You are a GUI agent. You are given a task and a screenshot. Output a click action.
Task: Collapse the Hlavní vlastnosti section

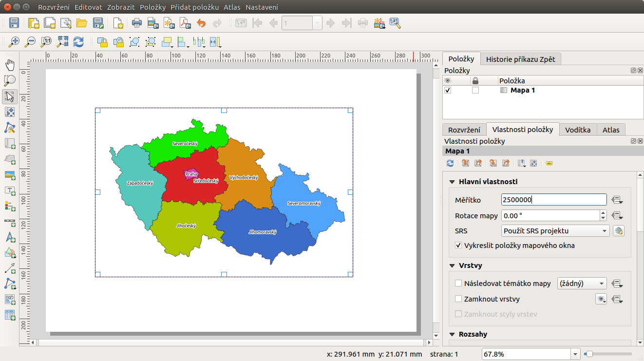pyautogui.click(x=452, y=182)
